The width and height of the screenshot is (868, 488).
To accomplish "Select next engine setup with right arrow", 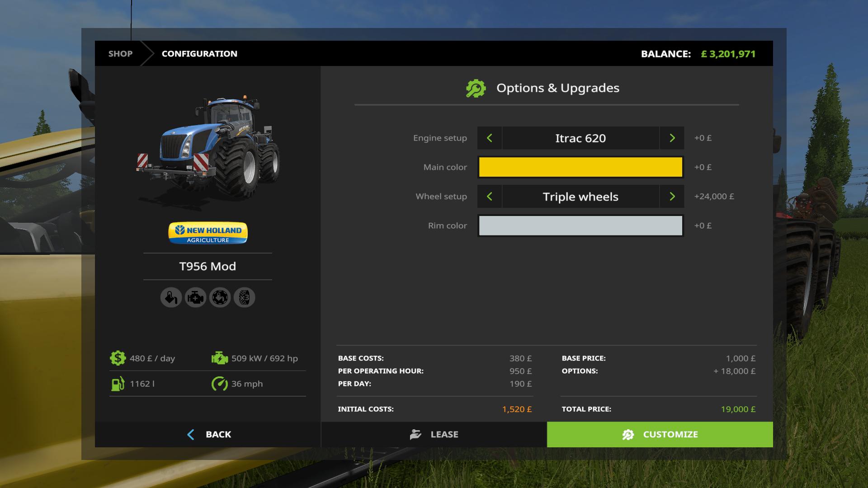I will 672,138.
